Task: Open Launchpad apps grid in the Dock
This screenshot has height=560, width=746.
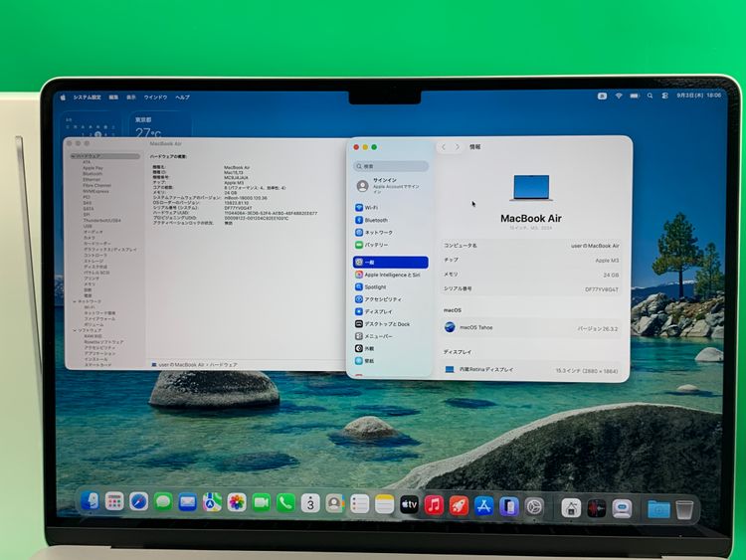Action: coord(114,502)
